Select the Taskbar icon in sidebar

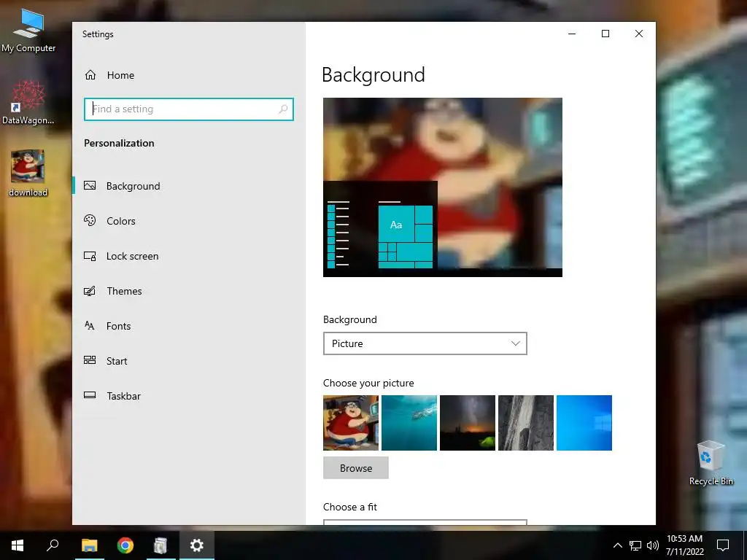[90, 395]
